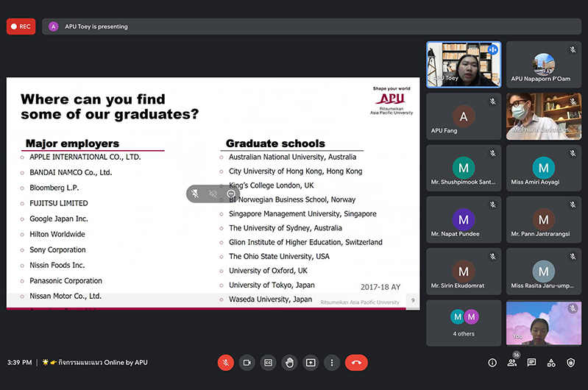Click APU logo on the slide

pyautogui.click(x=391, y=101)
